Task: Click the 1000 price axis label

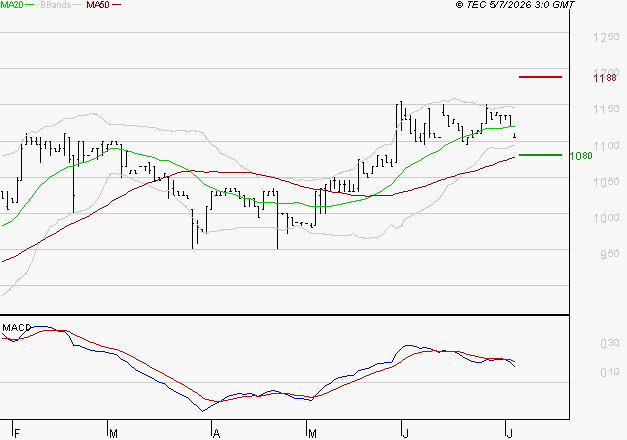Action: click(x=606, y=218)
